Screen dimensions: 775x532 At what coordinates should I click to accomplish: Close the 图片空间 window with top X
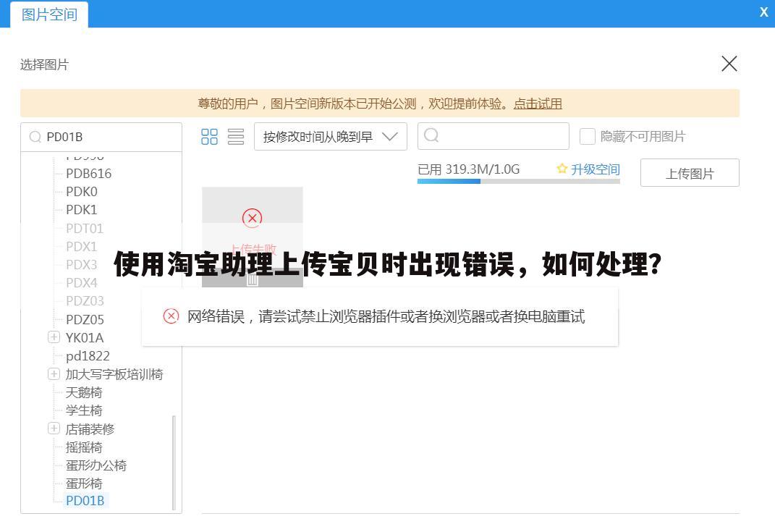(763, 12)
